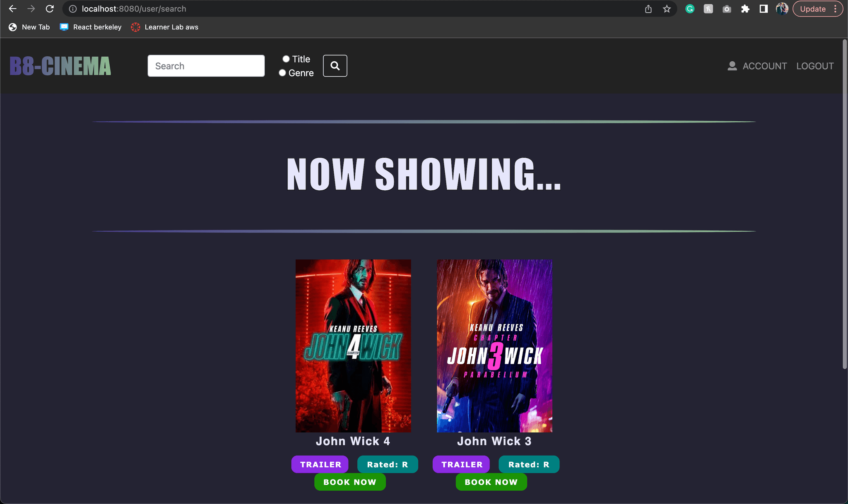Click the user account person icon
848x504 pixels.
[732, 66]
